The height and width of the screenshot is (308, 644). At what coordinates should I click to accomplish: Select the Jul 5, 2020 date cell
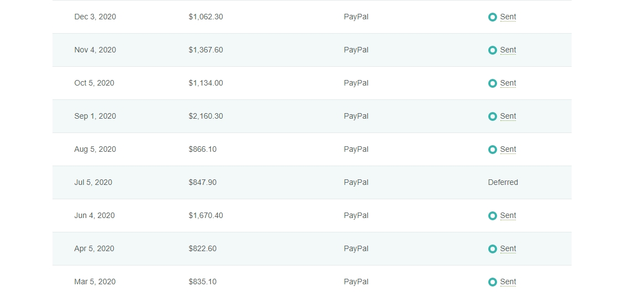(93, 183)
